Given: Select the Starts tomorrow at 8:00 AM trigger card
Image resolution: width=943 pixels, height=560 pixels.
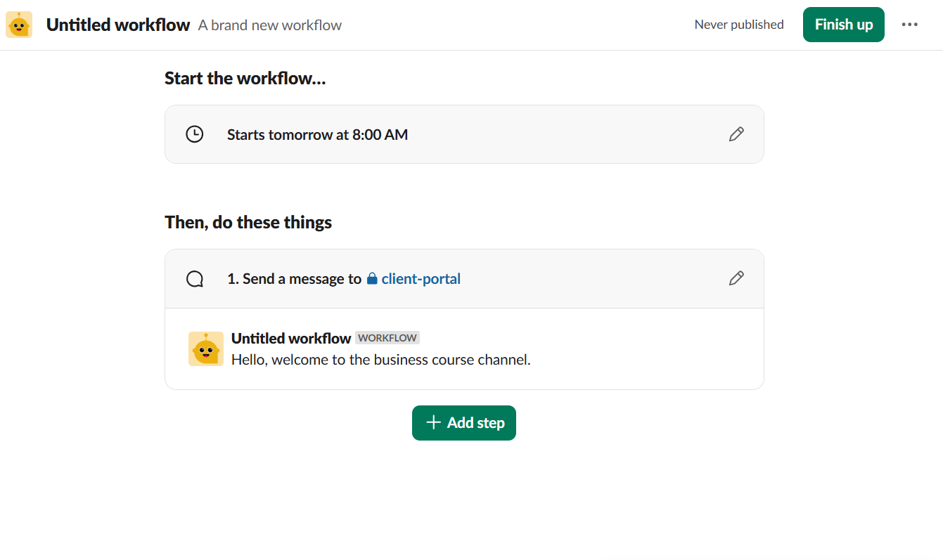Looking at the screenshot, I should [x=464, y=134].
